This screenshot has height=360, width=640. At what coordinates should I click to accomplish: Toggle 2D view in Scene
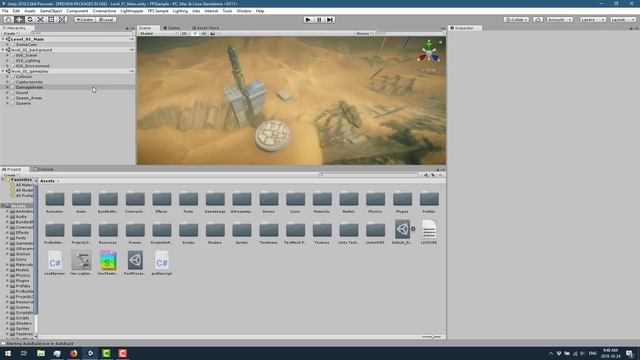[x=184, y=33]
